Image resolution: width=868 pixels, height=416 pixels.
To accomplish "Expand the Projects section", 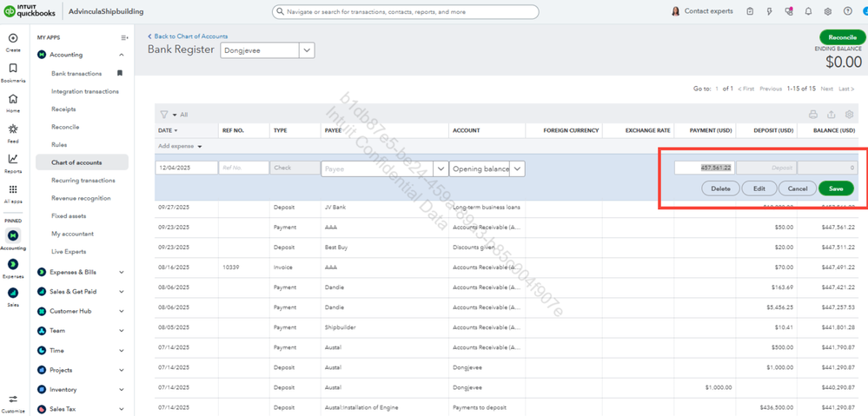I will [122, 370].
